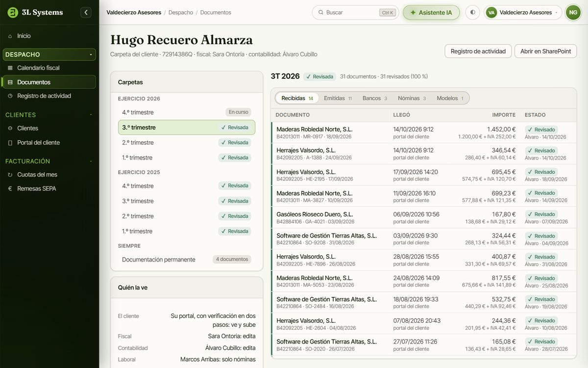
Task: Click the Buscar search field
Action: tap(355, 12)
